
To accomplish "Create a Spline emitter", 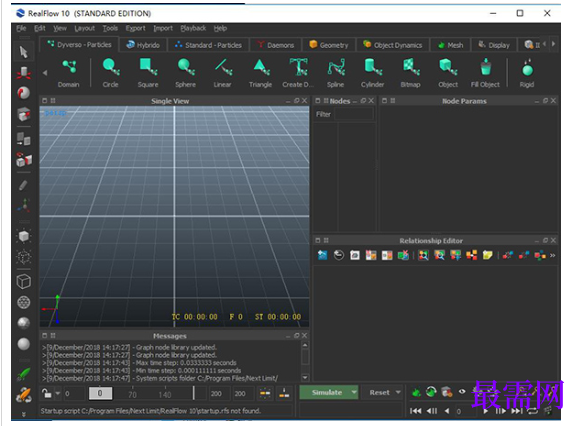I will [336, 73].
